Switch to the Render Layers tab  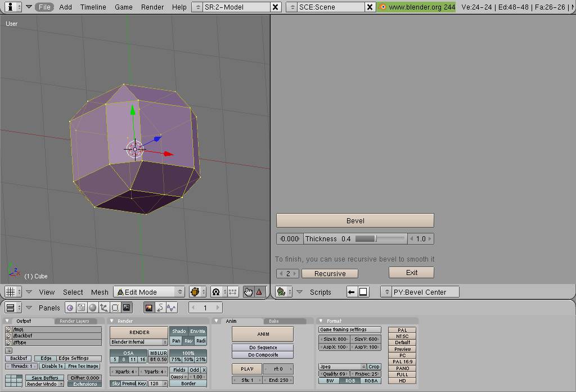(75, 321)
